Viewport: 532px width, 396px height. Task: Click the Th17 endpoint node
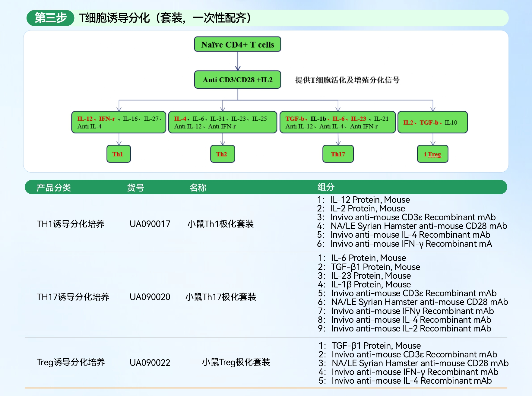coord(338,154)
